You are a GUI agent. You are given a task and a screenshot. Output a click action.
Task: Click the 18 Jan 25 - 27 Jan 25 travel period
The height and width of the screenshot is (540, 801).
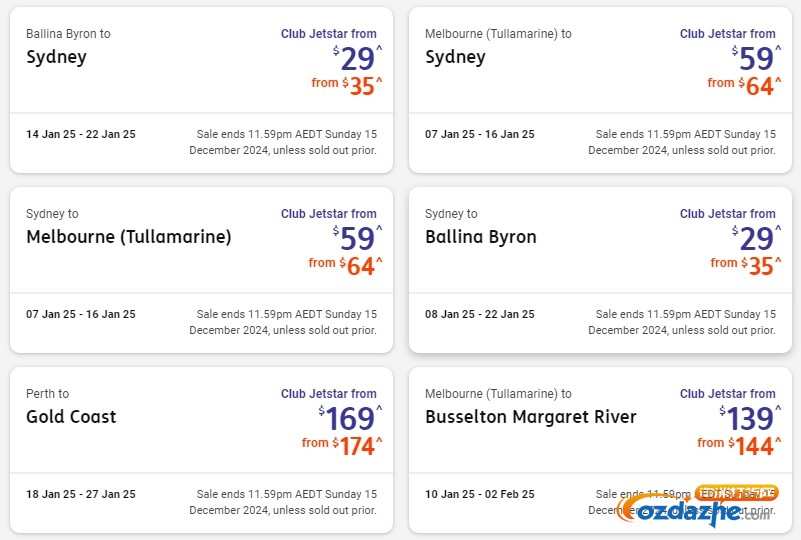click(81, 494)
